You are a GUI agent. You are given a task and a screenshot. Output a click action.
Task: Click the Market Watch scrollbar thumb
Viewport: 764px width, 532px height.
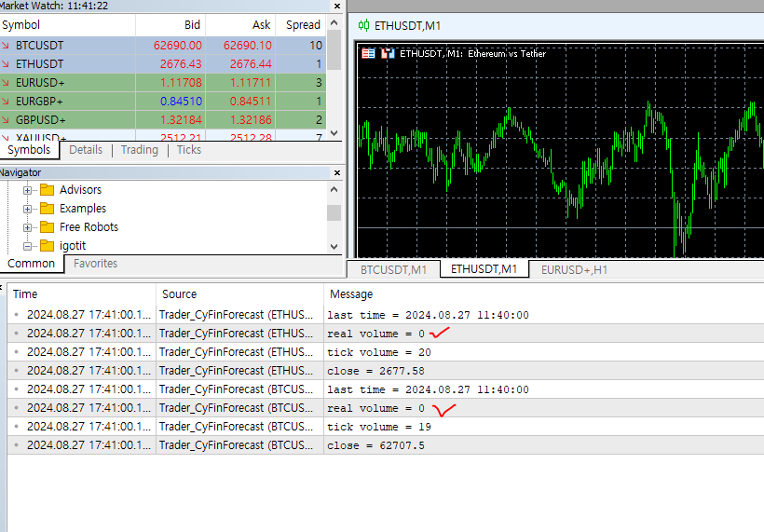click(334, 50)
